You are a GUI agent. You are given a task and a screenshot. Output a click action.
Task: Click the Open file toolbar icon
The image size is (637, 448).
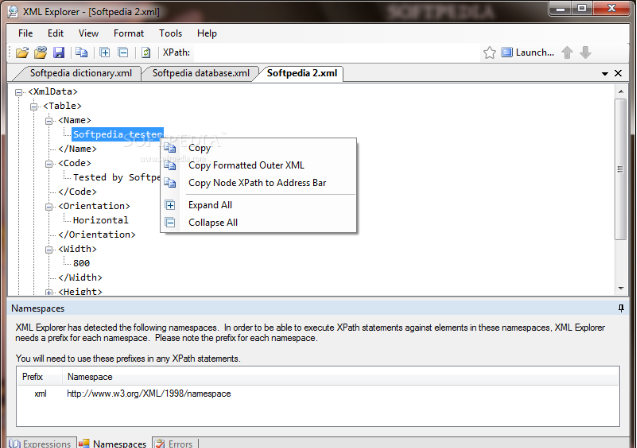[23, 52]
